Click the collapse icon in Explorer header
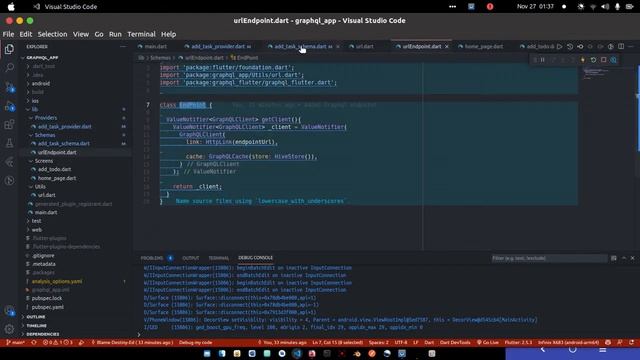Viewport: 640px width, 360px height. click(123, 47)
